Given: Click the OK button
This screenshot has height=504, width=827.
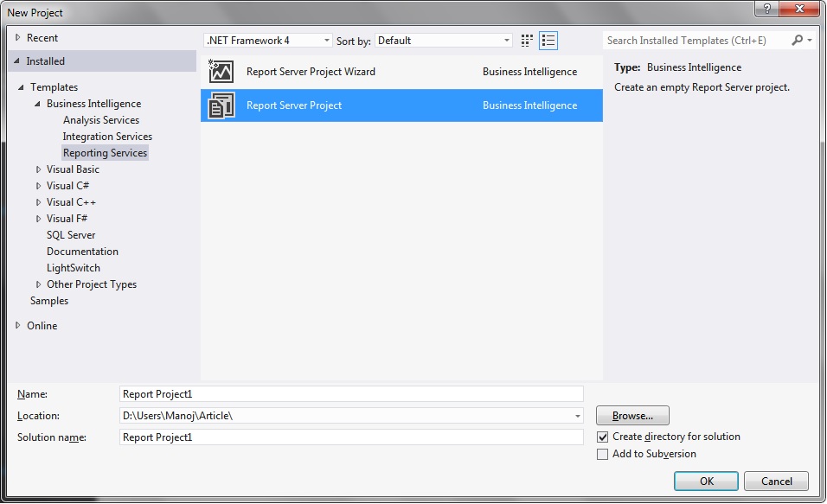Looking at the screenshot, I should [x=706, y=481].
